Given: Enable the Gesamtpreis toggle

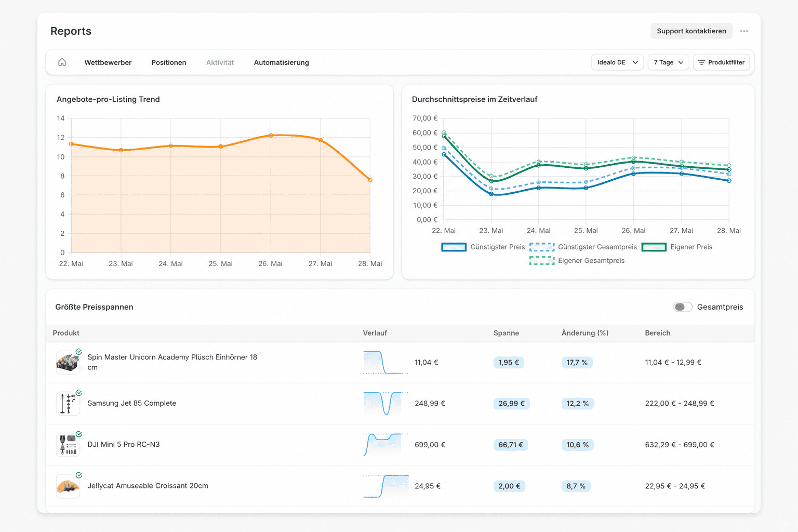Looking at the screenshot, I should [x=683, y=307].
